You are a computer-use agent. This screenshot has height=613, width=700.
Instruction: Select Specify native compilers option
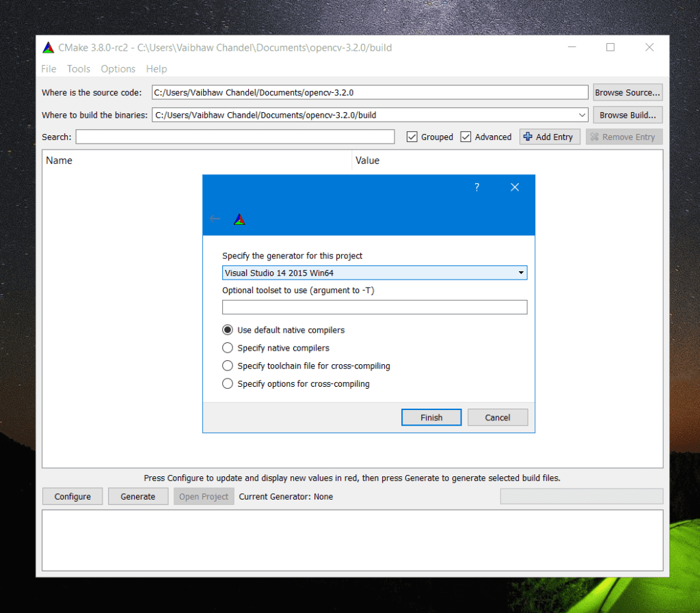click(226, 348)
